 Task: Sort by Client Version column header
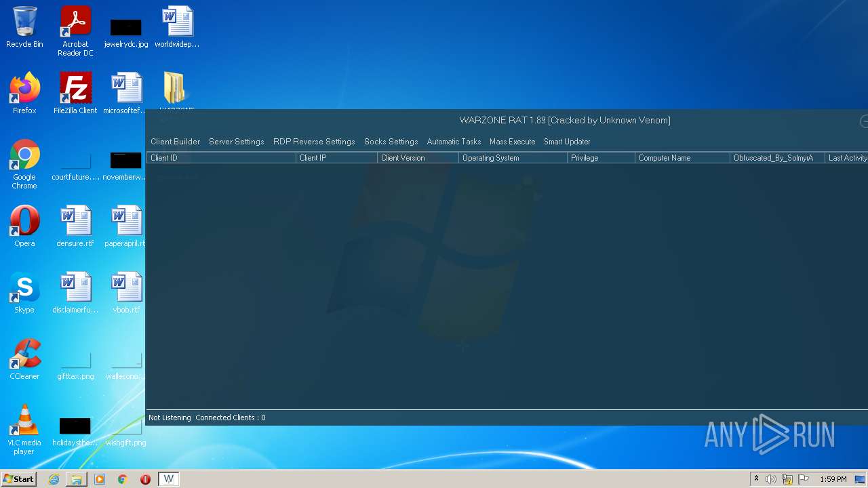(x=418, y=158)
